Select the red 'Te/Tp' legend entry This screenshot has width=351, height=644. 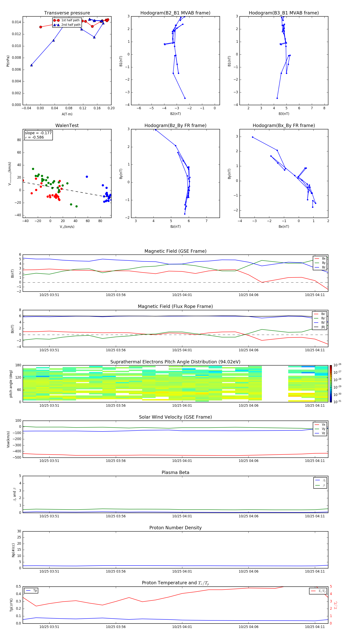pos(318,591)
